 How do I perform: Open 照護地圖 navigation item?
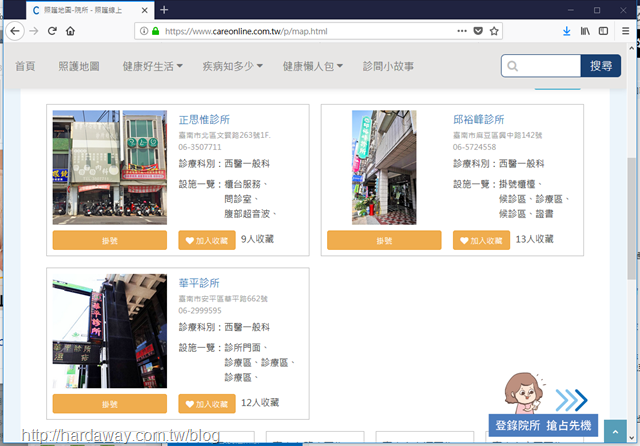pos(79,66)
